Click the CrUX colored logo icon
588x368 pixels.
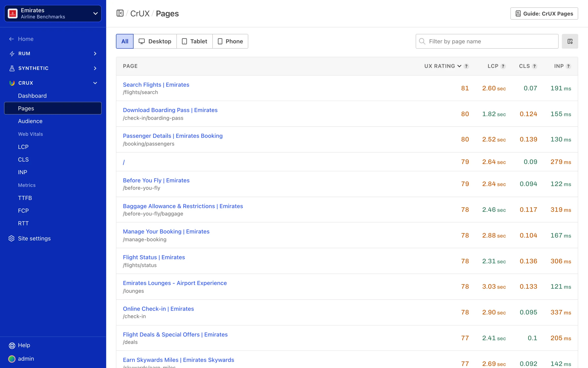point(12,83)
